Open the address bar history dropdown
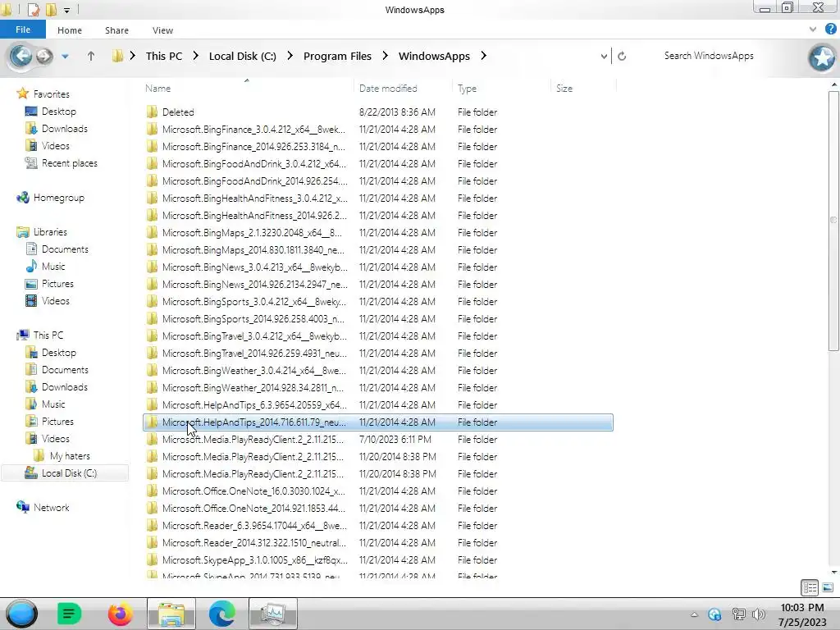Screen dimensions: 840x630 (604, 56)
